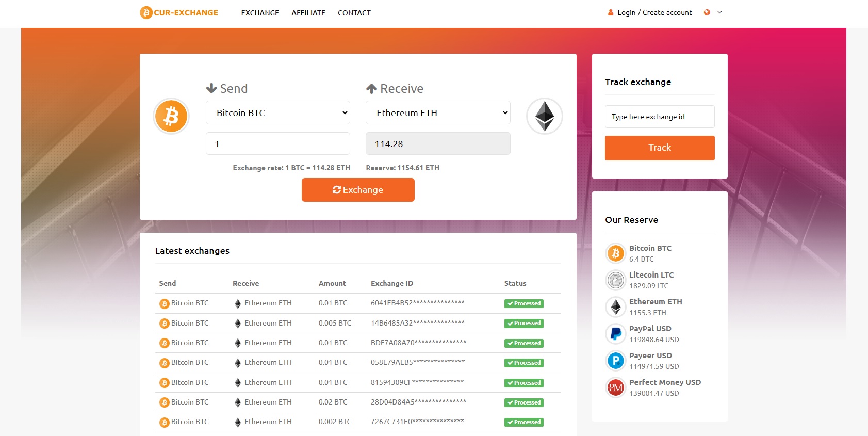Click Processed badge in 28D04D84A5 row
Screen dimensions: 868x436
[524, 402]
